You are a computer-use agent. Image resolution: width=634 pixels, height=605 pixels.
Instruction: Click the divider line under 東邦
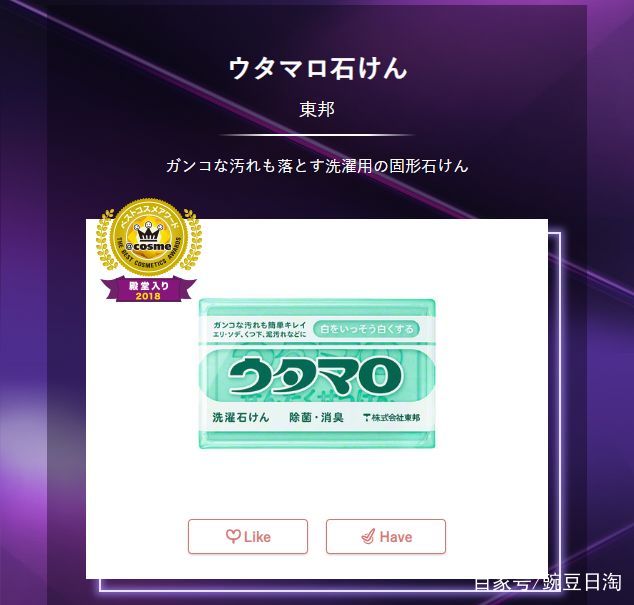[x=317, y=135]
